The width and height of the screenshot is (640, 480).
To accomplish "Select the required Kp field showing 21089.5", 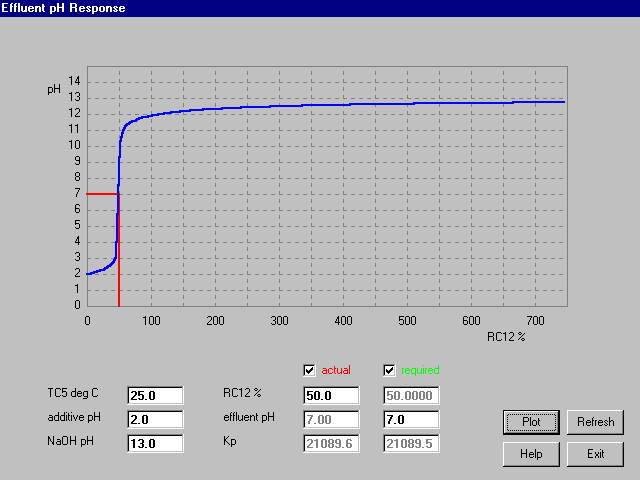I will [x=411, y=443].
